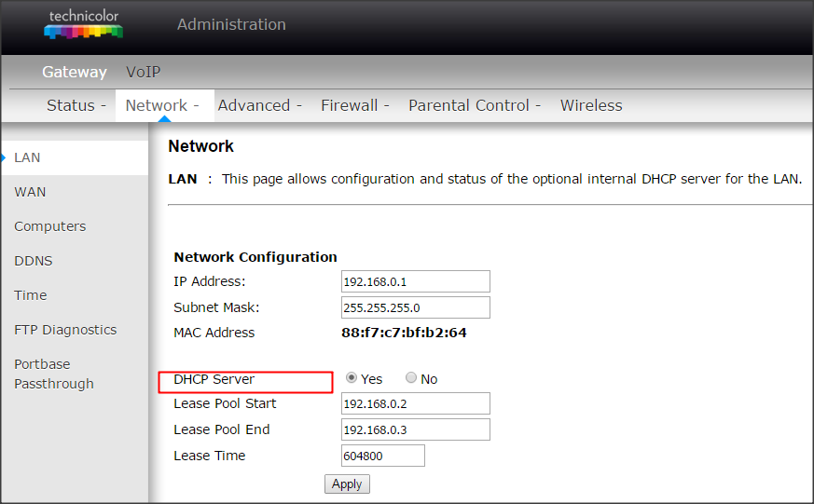The width and height of the screenshot is (814, 504).
Task: Open the WAN settings page
Action: click(x=30, y=192)
